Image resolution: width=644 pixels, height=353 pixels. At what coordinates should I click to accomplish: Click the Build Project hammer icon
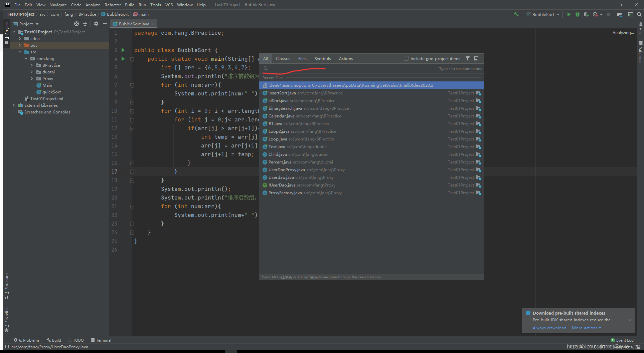516,14
